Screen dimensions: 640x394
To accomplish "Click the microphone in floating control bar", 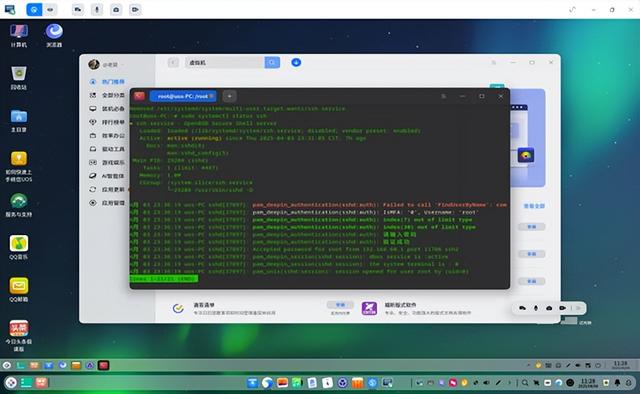I will (536, 308).
